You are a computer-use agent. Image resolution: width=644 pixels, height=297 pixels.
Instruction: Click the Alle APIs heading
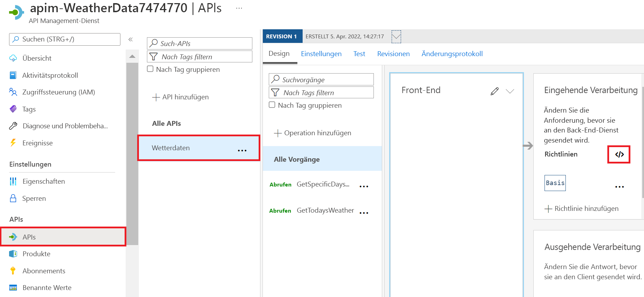coord(166,123)
